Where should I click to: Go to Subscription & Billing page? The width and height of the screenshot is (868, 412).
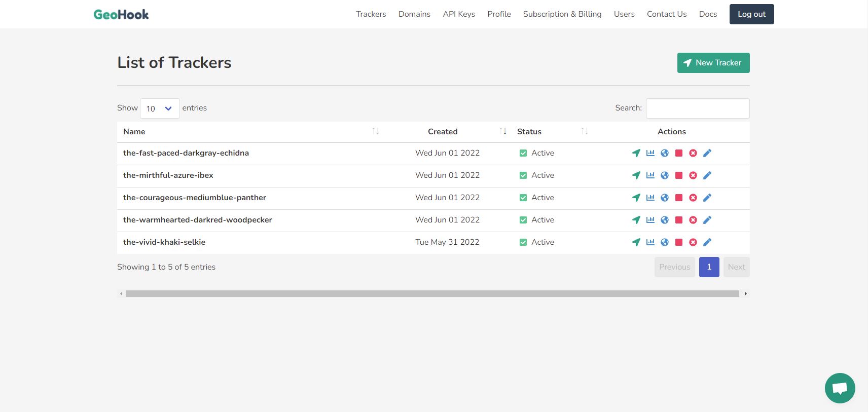562,14
